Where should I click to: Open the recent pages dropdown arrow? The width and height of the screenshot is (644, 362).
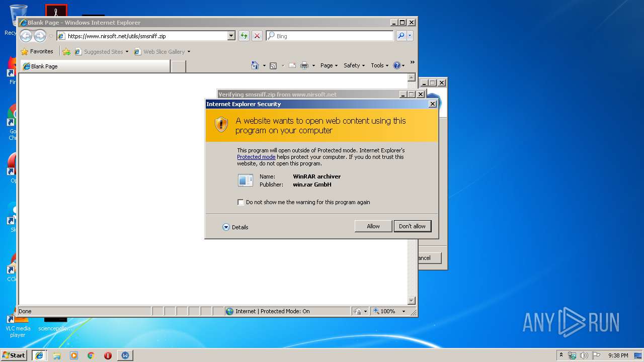51,36
